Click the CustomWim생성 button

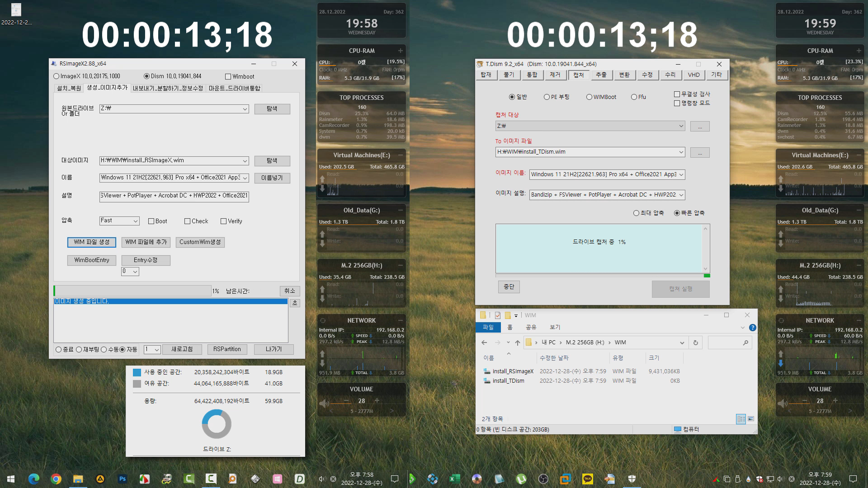[x=200, y=242]
